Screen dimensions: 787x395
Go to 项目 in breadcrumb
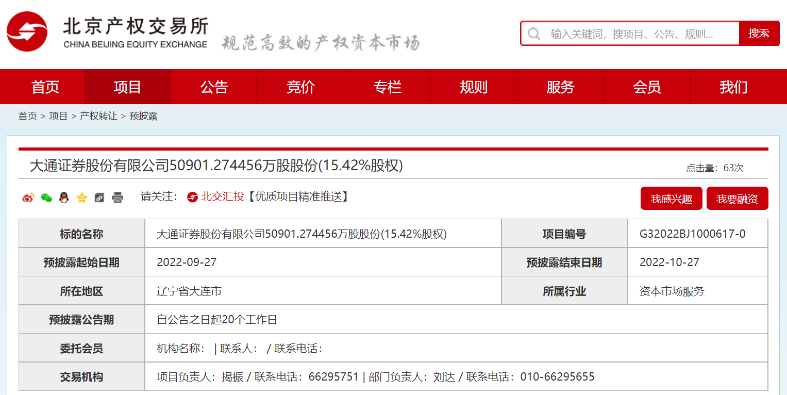point(58,116)
